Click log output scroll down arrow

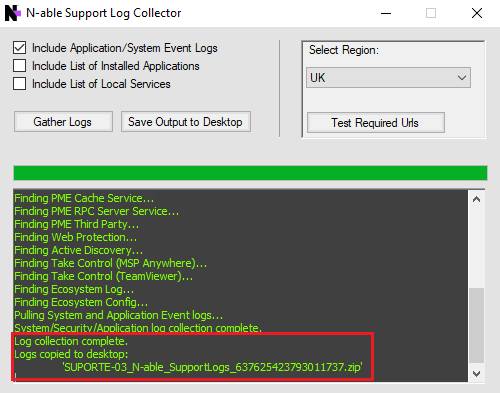[x=476, y=374]
